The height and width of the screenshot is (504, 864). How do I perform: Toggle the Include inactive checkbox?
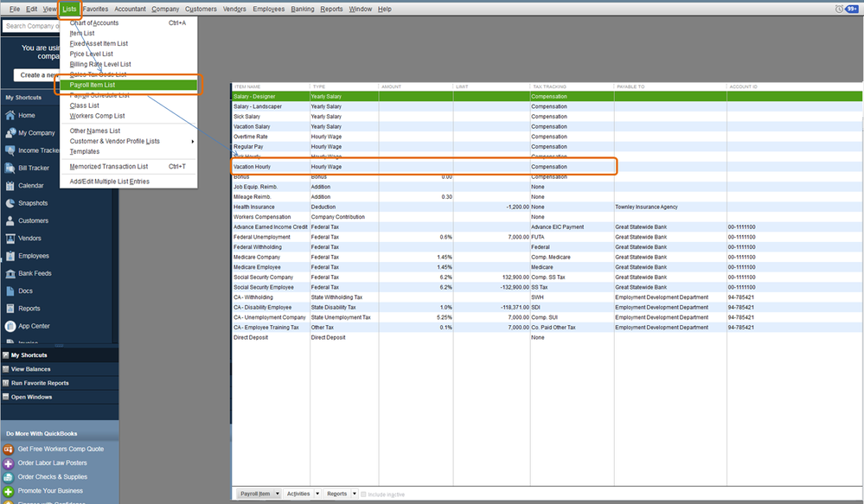click(x=363, y=494)
